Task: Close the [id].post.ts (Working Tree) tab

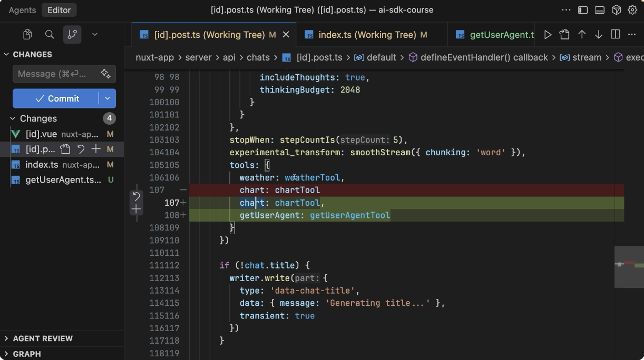Action: tap(286, 35)
